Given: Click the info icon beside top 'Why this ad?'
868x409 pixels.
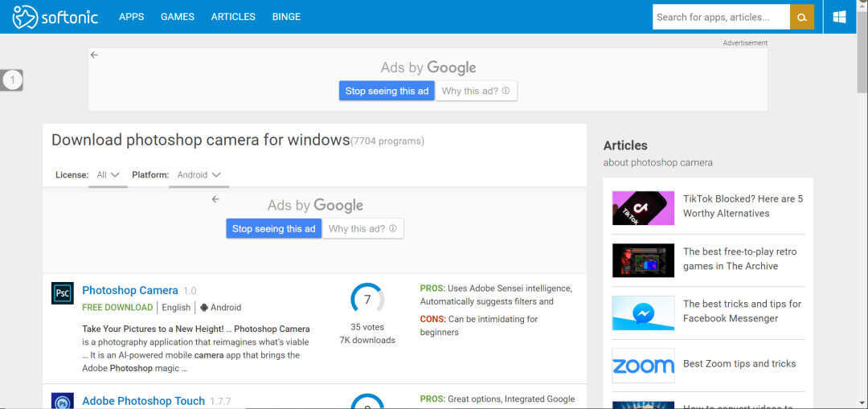Looking at the screenshot, I should pos(506,91).
